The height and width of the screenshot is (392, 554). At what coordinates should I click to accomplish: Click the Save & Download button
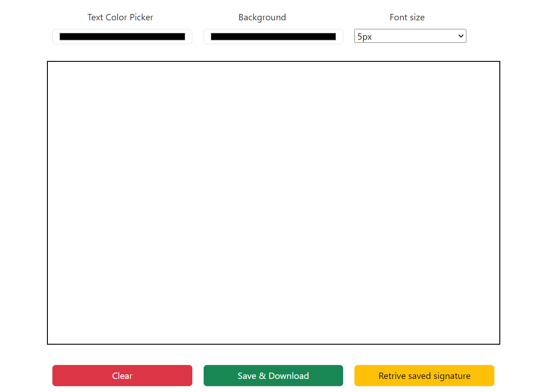(x=273, y=376)
